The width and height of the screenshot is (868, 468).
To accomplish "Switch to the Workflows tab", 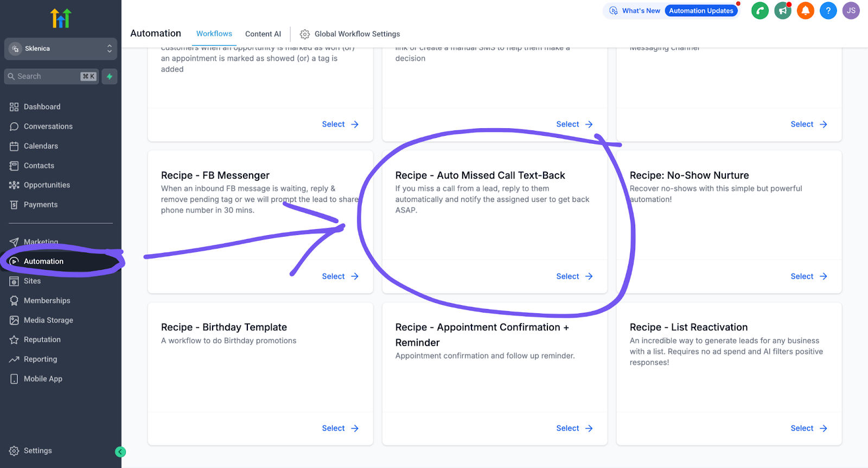I will 214,34.
